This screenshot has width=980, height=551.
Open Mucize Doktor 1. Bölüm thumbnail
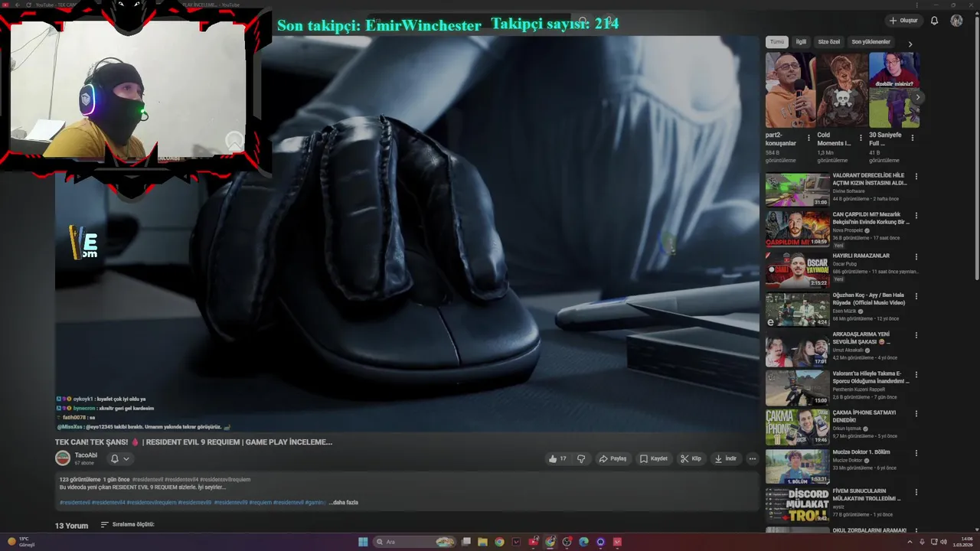pyautogui.click(x=797, y=467)
